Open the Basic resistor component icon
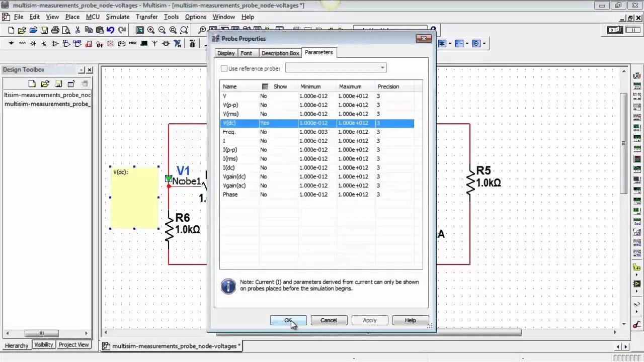Screen dimensions: 644x362 (22, 43)
